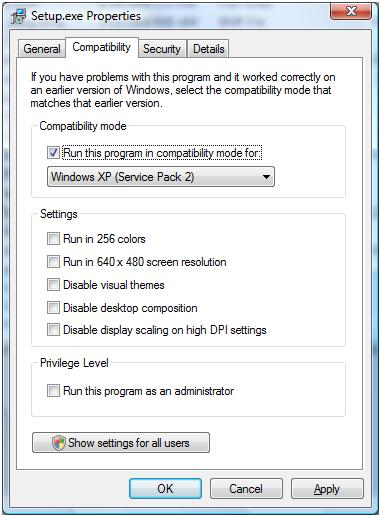The image size is (381, 517).
Task: Switch to the General tab
Action: (x=42, y=49)
